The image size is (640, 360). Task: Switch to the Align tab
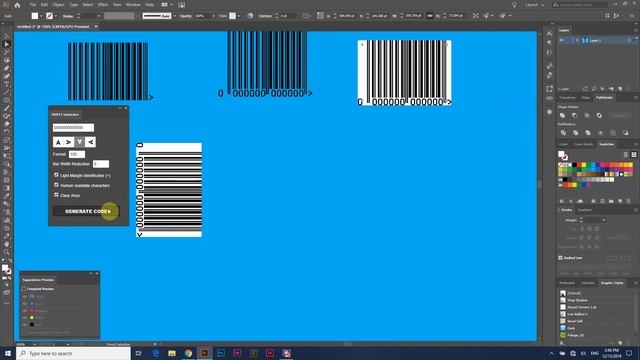[x=586, y=98]
